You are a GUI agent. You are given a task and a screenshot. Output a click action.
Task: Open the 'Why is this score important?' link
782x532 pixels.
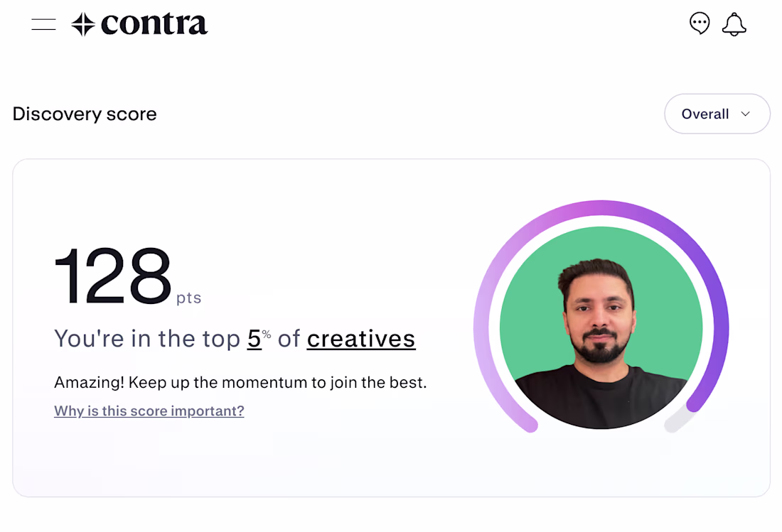click(x=149, y=411)
